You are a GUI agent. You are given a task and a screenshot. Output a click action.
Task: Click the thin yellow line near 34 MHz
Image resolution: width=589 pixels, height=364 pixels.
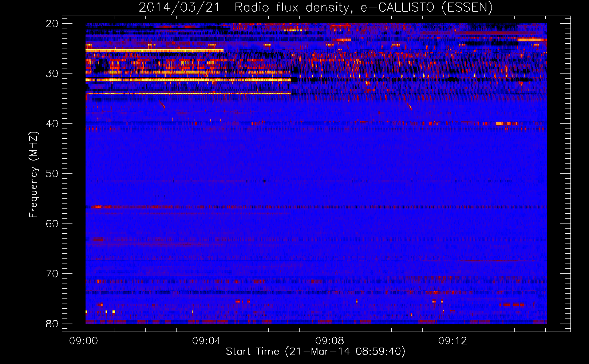[188, 94]
